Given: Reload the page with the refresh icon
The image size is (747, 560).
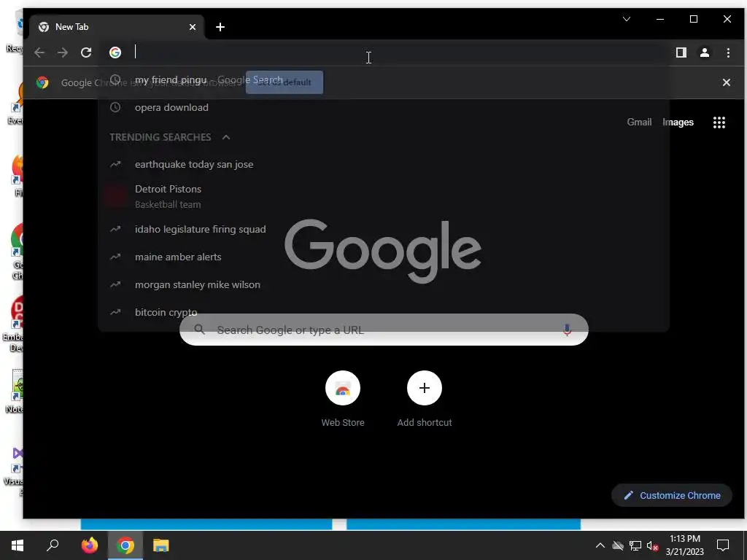Looking at the screenshot, I should point(86,52).
